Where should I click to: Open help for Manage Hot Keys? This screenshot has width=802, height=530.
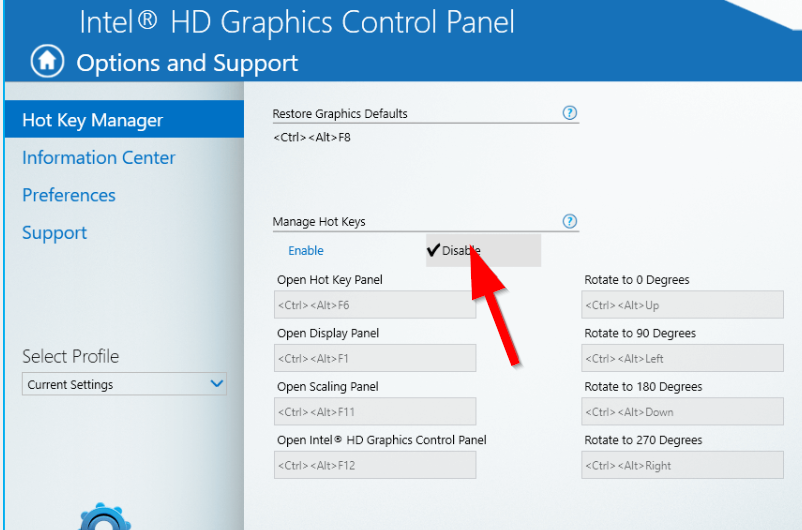tap(569, 221)
